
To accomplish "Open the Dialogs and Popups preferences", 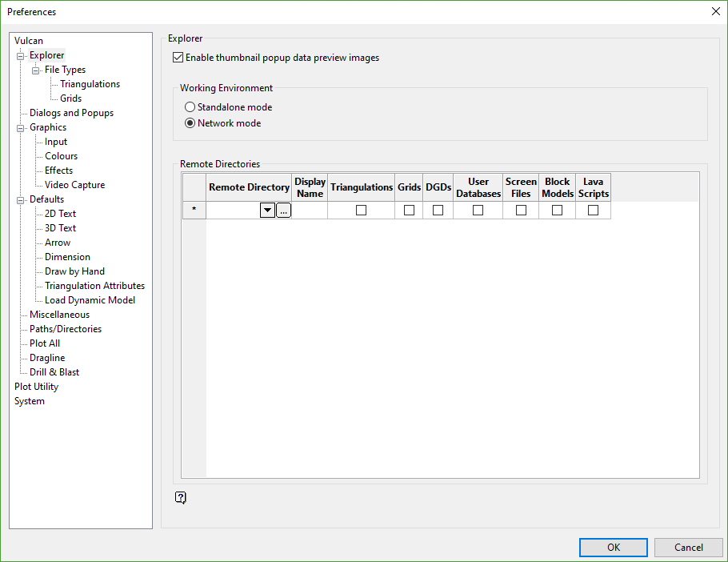I will [71, 113].
